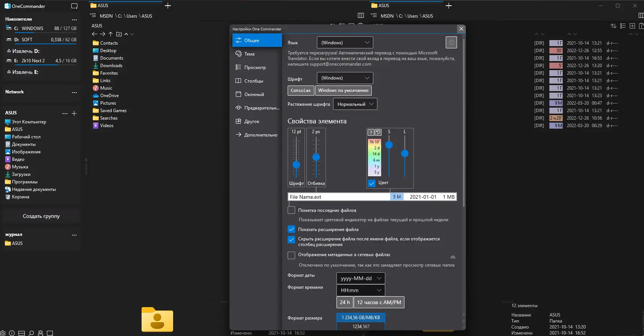Close the One Commander settings dialog
This screenshot has width=644, height=336.
tap(462, 29)
